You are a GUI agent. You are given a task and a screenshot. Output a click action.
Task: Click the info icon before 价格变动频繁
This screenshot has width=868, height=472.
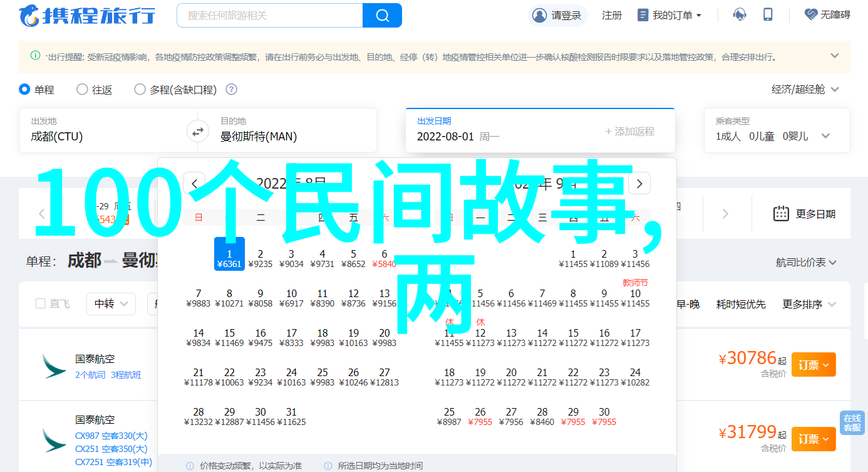tap(190, 466)
